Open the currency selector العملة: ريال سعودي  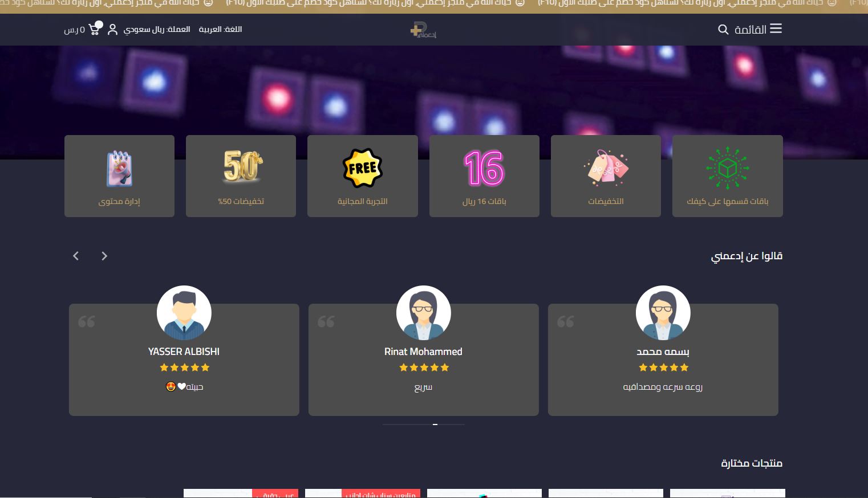click(x=157, y=29)
